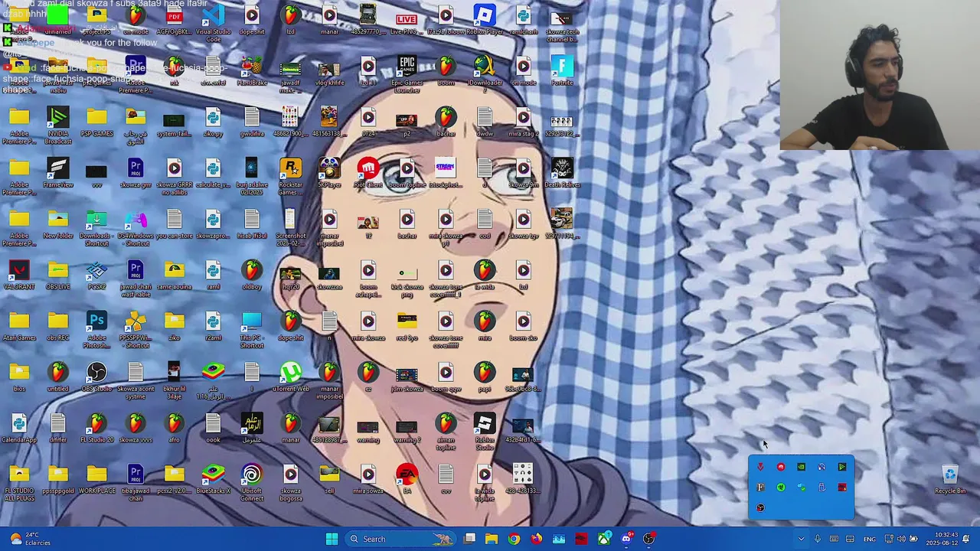Open the FL STUDIO ALL PLUGS folder
This screenshot has height=551, width=980.
[x=19, y=483]
